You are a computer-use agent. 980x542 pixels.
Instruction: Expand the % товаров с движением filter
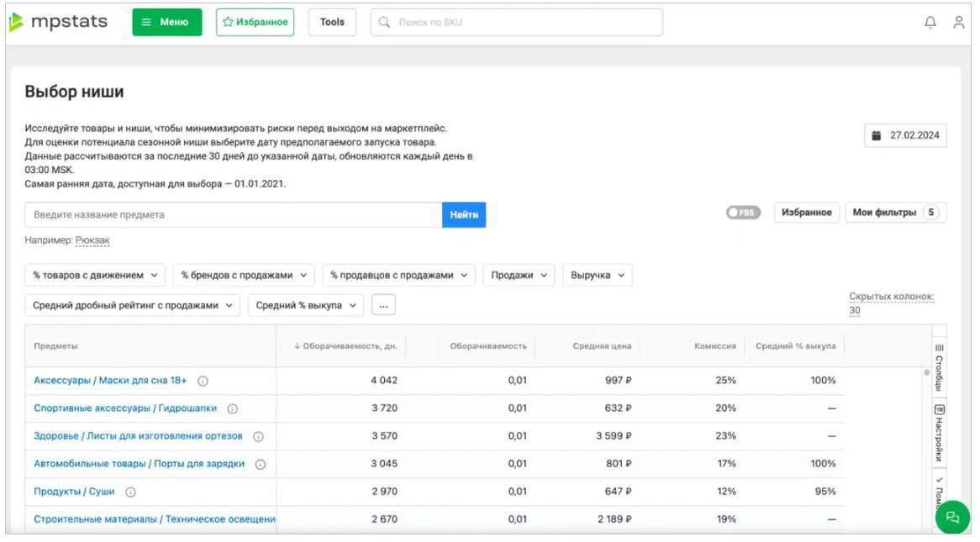tap(95, 275)
